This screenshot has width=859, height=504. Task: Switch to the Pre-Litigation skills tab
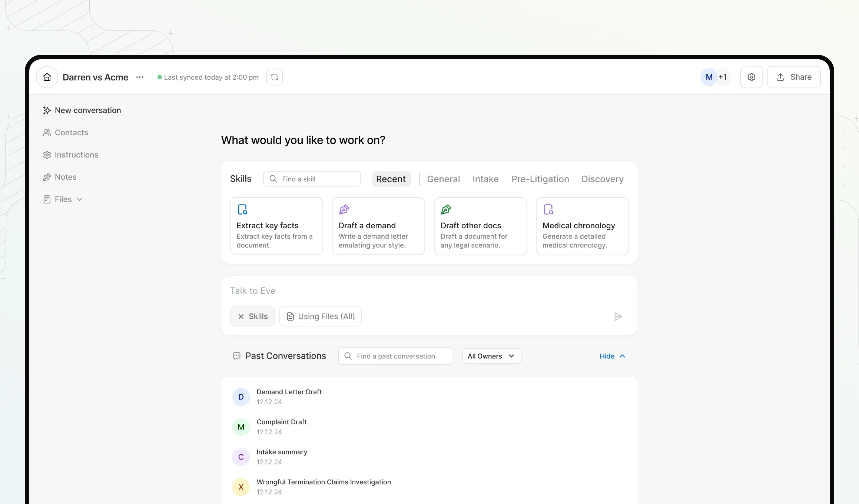(x=540, y=179)
